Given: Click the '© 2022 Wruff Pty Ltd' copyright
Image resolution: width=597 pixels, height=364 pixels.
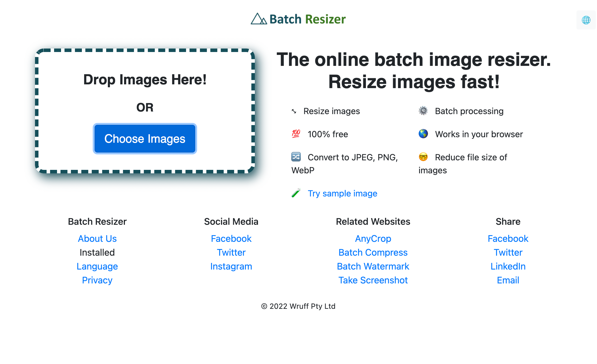Looking at the screenshot, I should [298, 306].
